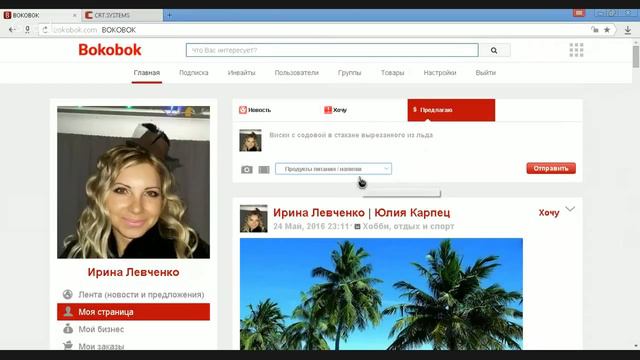Open Ирина Левченко post author link
Screen dimensions: 640x360
(319, 213)
